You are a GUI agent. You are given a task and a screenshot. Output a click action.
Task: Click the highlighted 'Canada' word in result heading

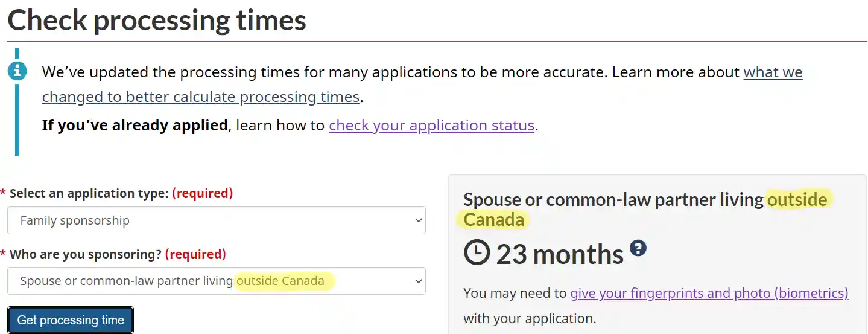[x=493, y=220]
